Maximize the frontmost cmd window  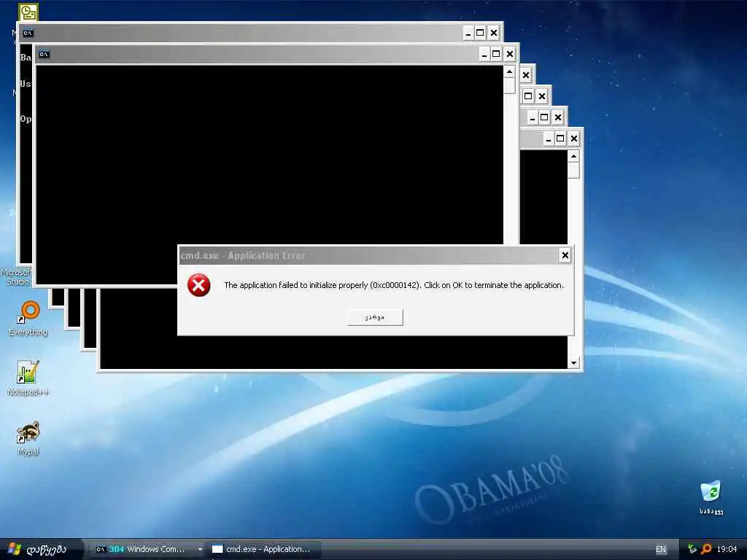pos(496,54)
